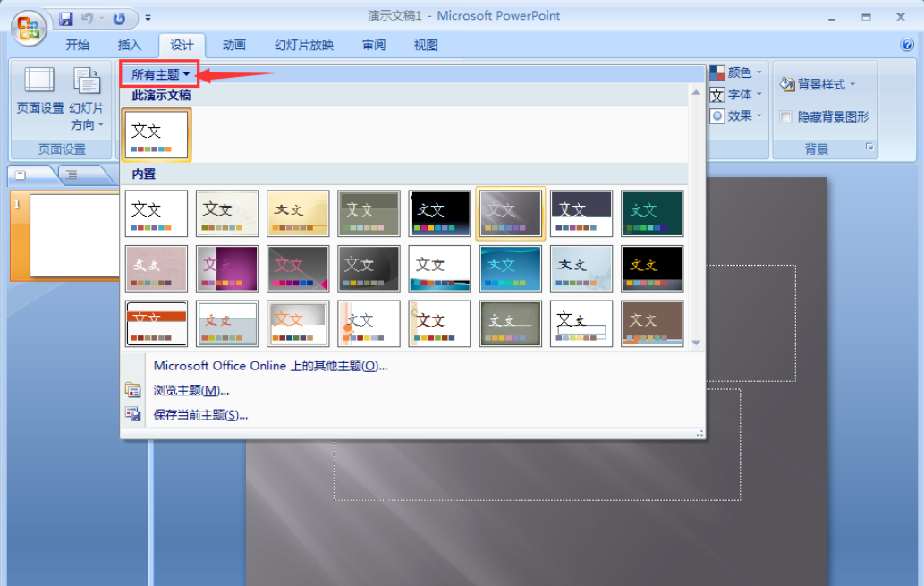924x586 pixels.
Task: Apply the gray-blue theme with orange text
Action: point(227,324)
